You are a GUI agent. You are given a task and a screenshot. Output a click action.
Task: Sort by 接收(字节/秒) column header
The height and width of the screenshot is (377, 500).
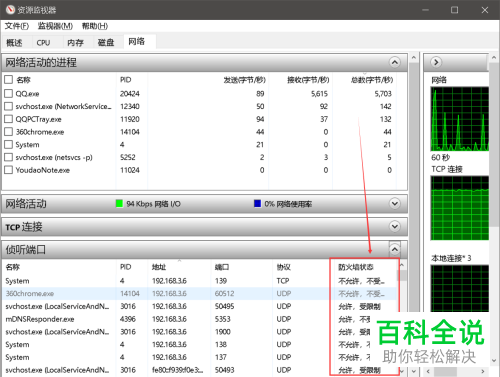[308, 80]
